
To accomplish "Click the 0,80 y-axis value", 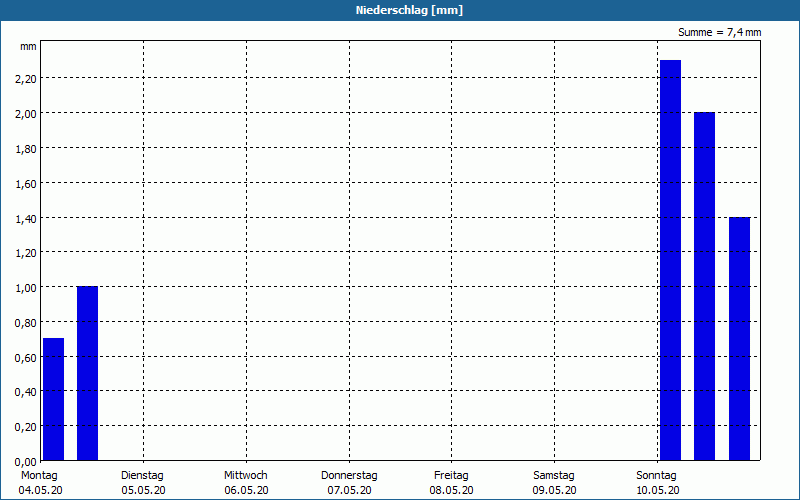I will pyautogui.click(x=25, y=323).
